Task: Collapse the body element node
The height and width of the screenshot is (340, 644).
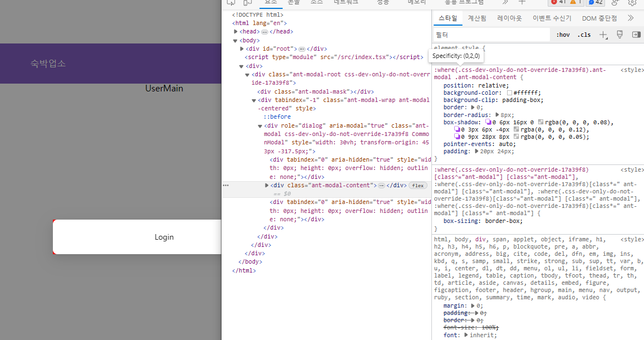Action: [235, 41]
